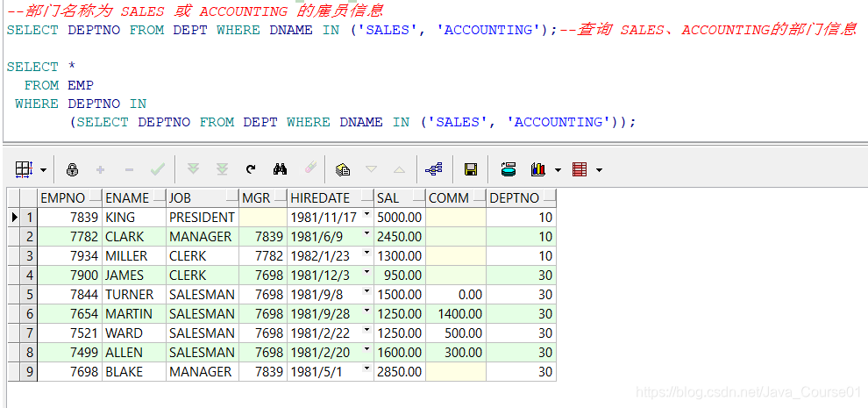Screen dimensions: 868x408
Task: Open date dropdown for 1981/9/28
Action: tap(366, 311)
